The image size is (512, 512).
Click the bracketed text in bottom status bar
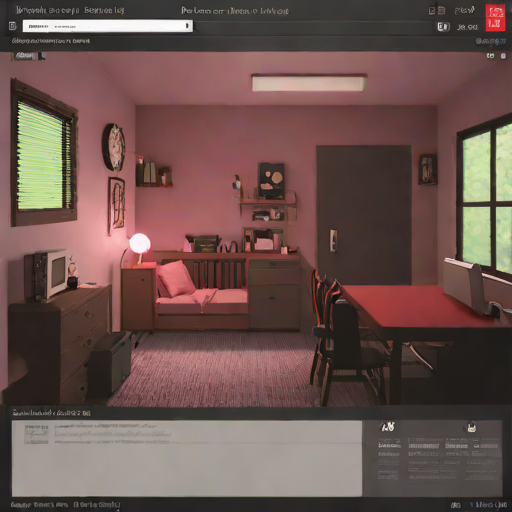tap(97, 505)
